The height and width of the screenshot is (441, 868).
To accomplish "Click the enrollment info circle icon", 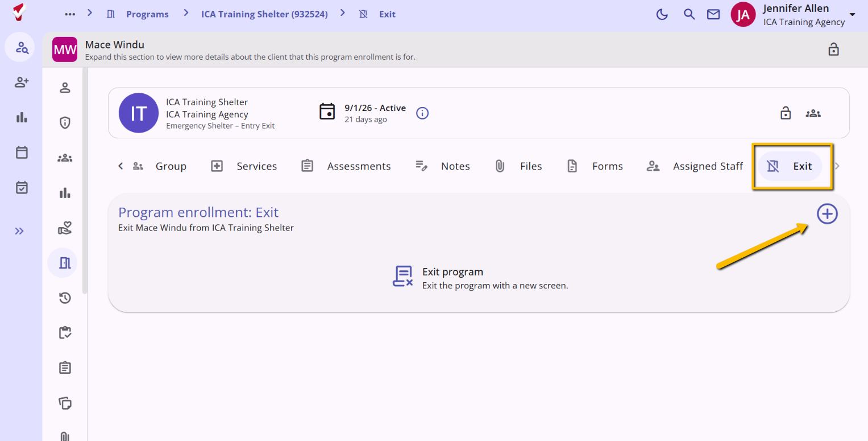I will coord(422,113).
